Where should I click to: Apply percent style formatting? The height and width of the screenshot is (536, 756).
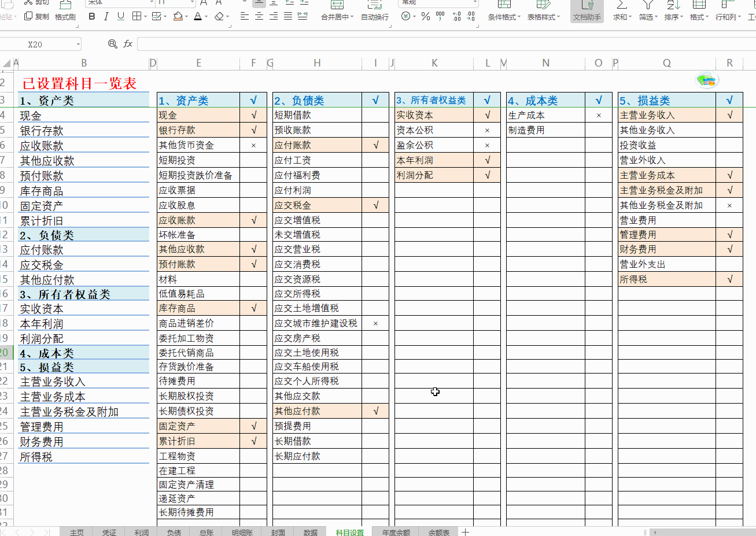click(425, 16)
